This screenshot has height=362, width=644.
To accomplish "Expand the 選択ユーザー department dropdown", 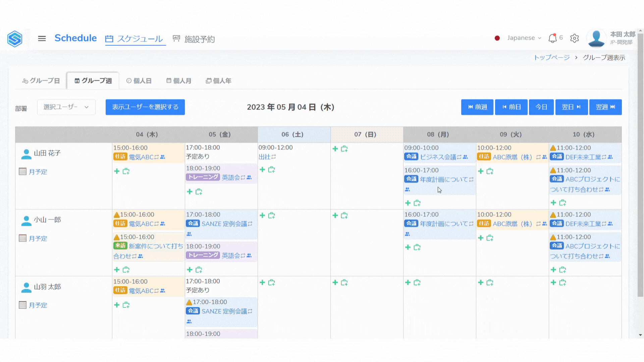I will pos(66,107).
